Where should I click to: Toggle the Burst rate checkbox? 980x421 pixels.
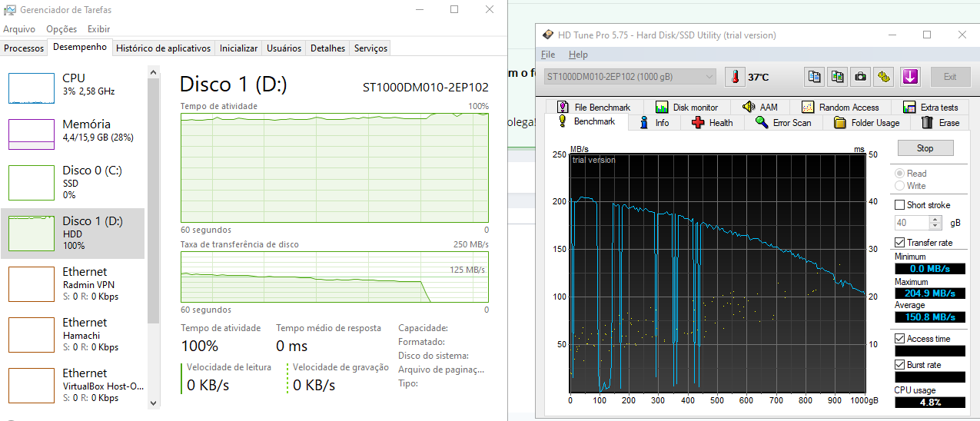click(x=900, y=365)
